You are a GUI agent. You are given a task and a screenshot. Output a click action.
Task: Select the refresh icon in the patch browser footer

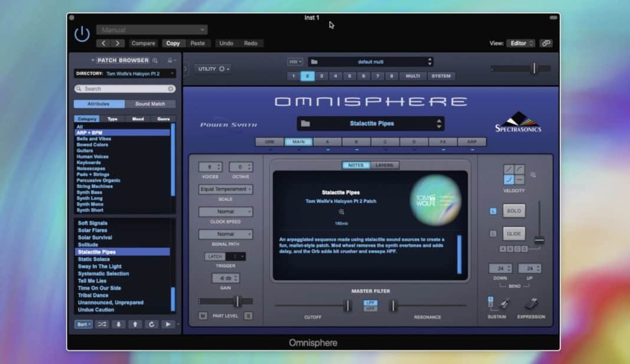[152, 324]
